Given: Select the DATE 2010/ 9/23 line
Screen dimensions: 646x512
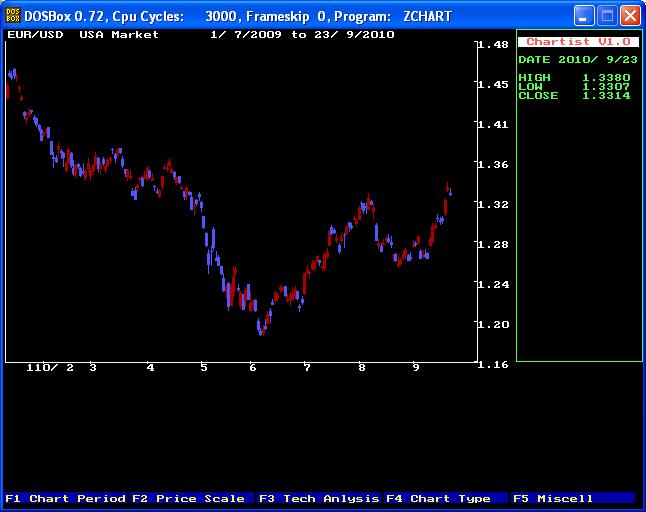Looking at the screenshot, I should point(573,59).
